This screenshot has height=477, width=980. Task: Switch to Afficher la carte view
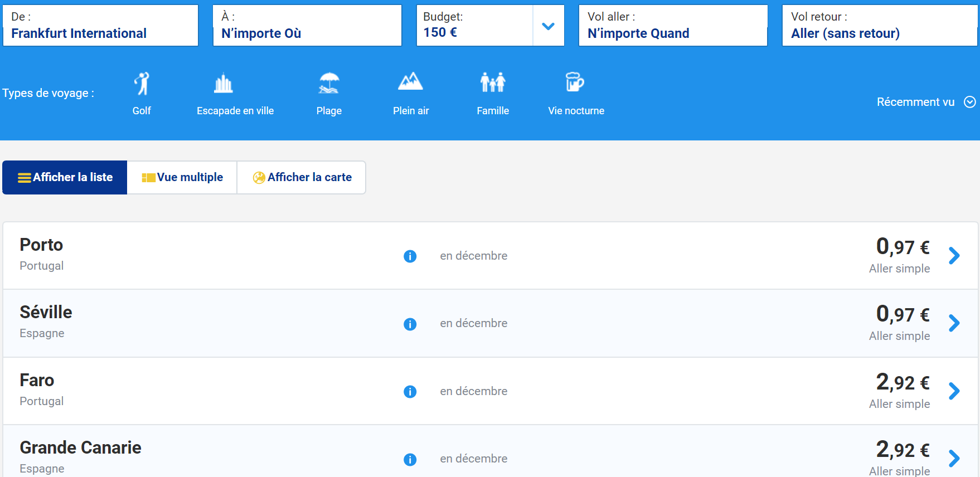(302, 178)
